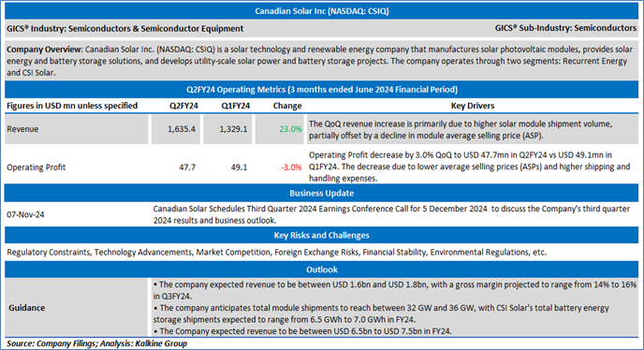This screenshot has height=350, width=644.
Task: Select the Q1FY24 column header
Action: pyautogui.click(x=235, y=106)
